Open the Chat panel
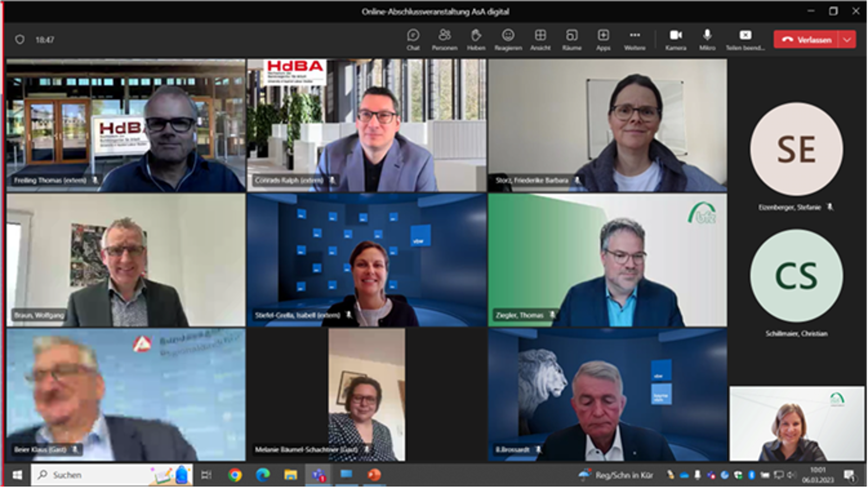The width and height of the screenshot is (868, 488). (413, 40)
